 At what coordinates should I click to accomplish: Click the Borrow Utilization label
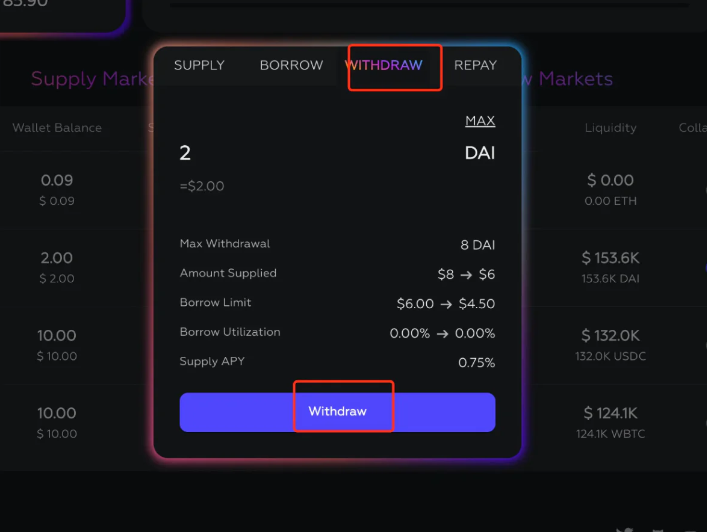click(x=230, y=332)
